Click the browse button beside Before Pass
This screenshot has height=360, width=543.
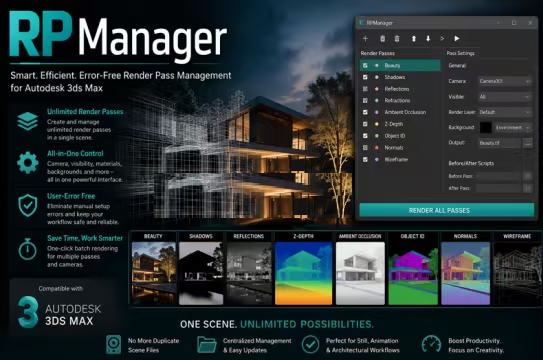click(x=528, y=176)
